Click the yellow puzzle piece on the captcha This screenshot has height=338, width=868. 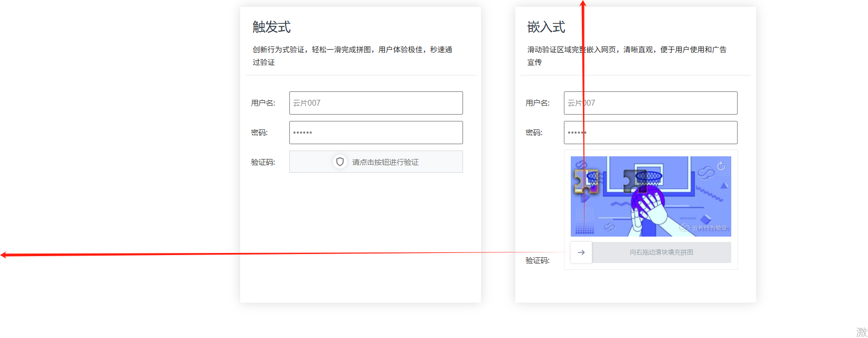click(x=587, y=182)
